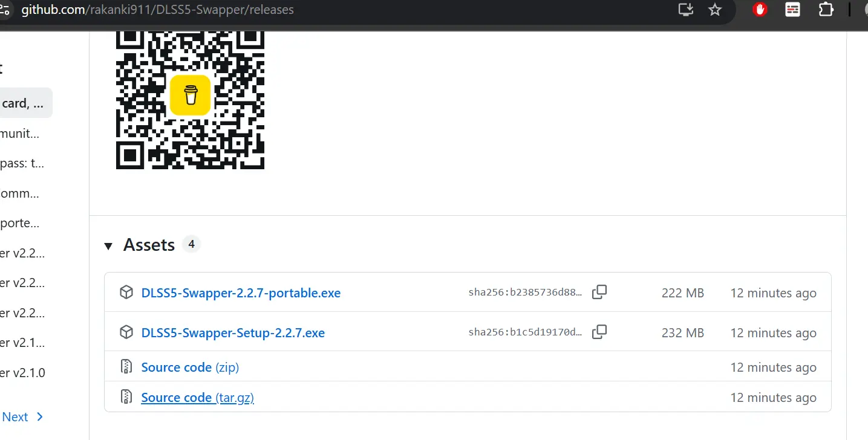Image resolution: width=868 pixels, height=440 pixels.
Task: Click sha256:b2385736d88… hash text
Action: click(x=525, y=293)
